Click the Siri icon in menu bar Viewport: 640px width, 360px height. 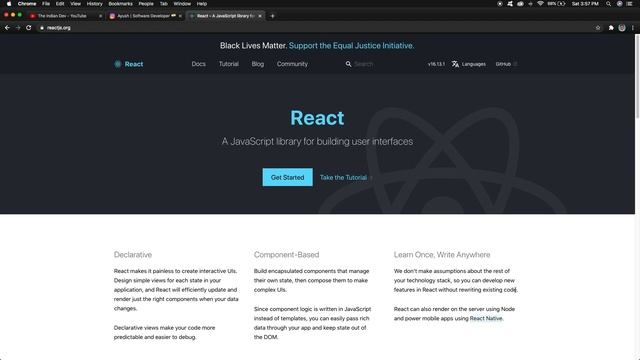[x=619, y=4]
